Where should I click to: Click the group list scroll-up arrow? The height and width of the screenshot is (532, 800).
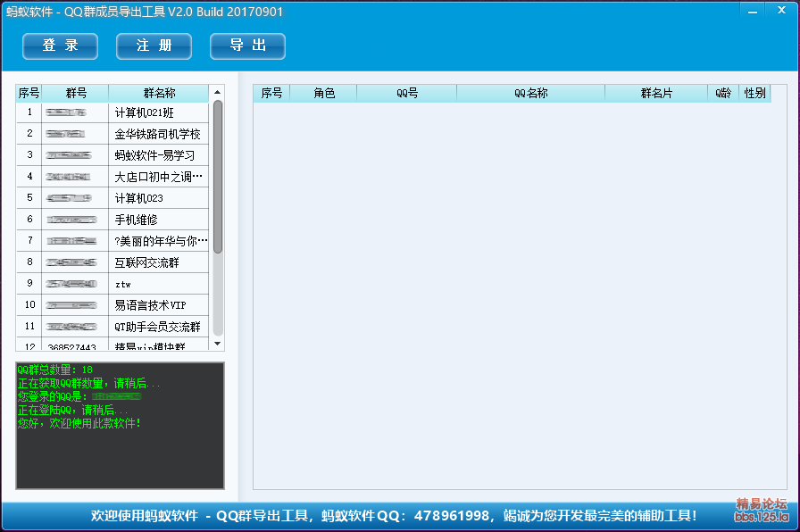point(217,92)
